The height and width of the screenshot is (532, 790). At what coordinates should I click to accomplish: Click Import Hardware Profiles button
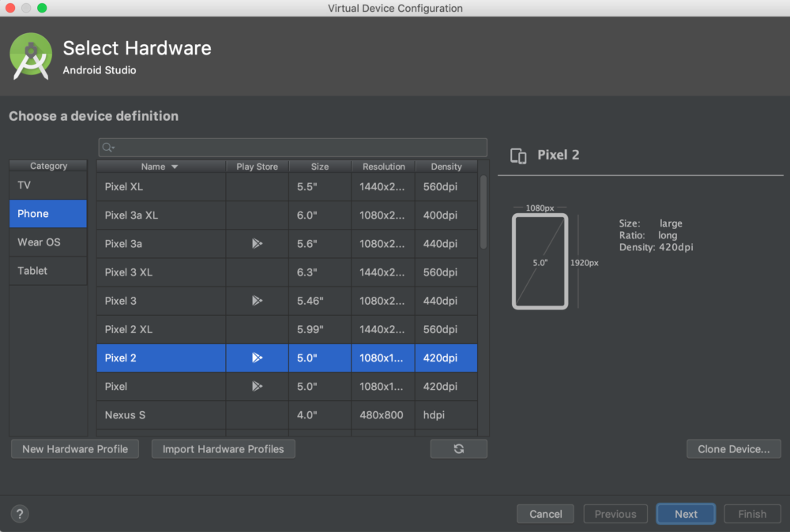coord(224,449)
